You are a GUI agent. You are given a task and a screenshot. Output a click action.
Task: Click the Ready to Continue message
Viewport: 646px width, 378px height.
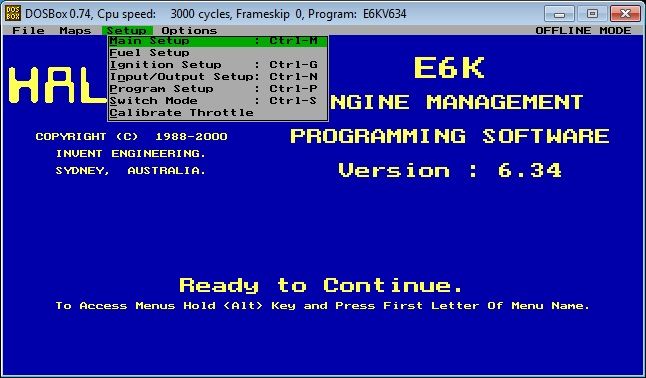(x=321, y=285)
